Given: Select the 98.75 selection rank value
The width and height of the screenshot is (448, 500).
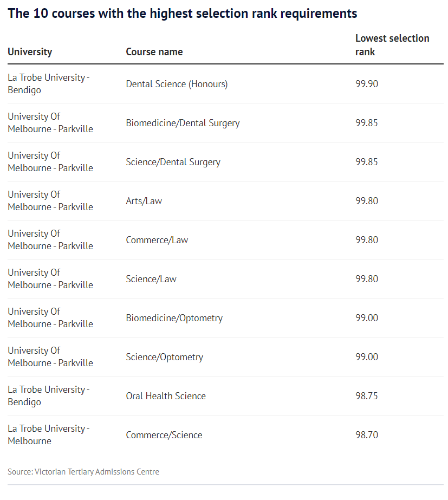Looking at the screenshot, I should (367, 396).
